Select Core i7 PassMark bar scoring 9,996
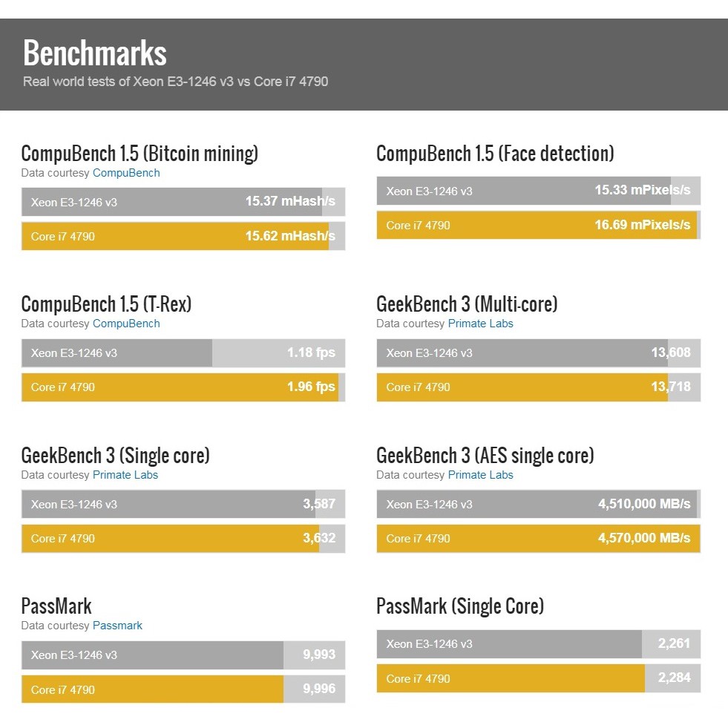 click(183, 689)
